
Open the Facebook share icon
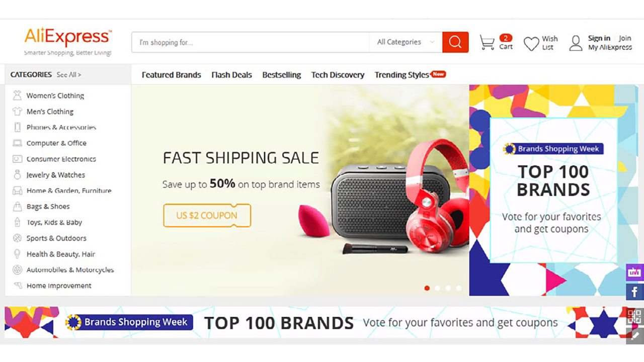634,292
